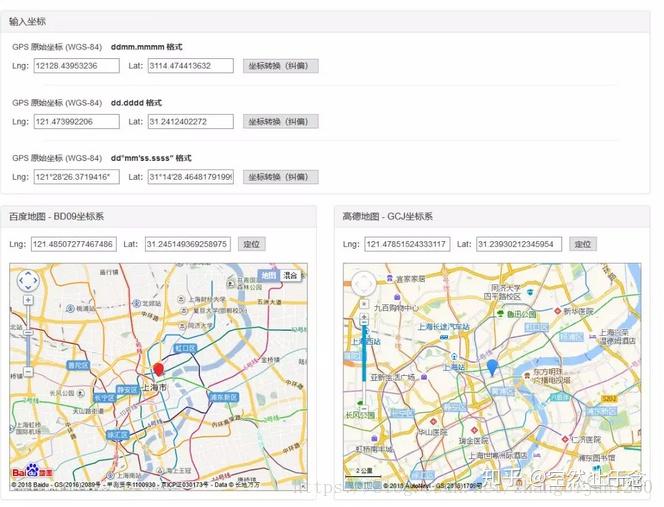This screenshot has height=507, width=664.
Task: Click the 高德地图 logo on the map
Action: [362, 485]
